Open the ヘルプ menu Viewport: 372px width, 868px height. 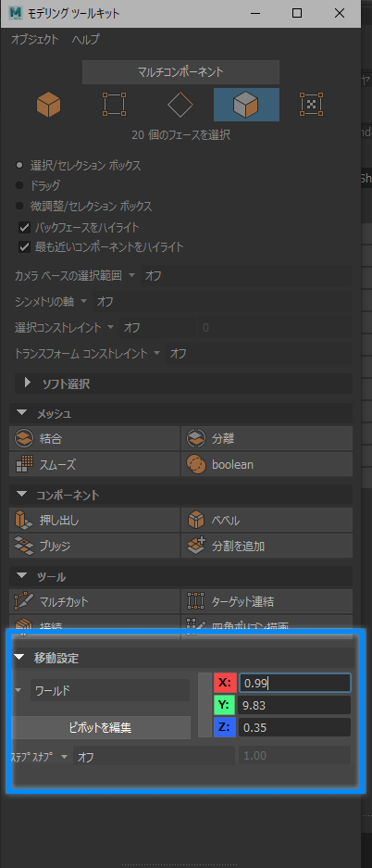86,39
